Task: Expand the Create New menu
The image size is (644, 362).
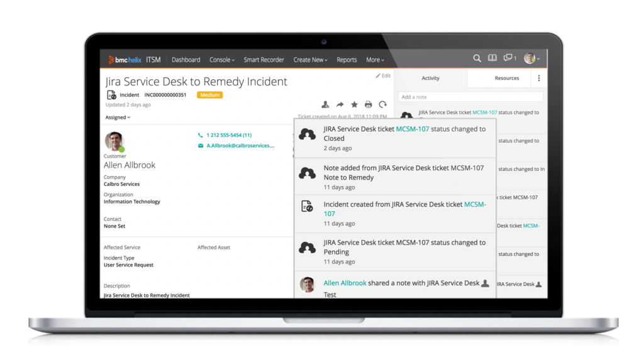Action: click(310, 60)
